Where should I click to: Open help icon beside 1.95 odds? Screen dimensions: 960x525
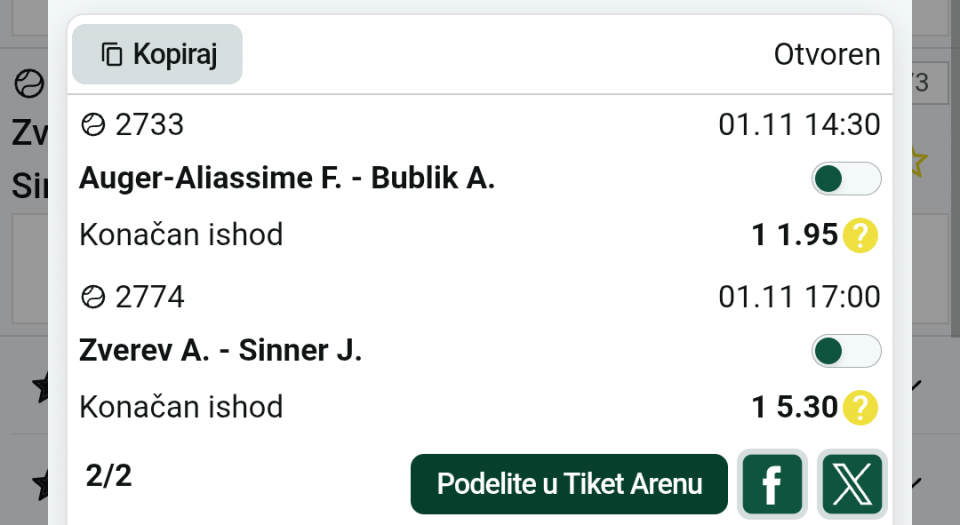(860, 236)
